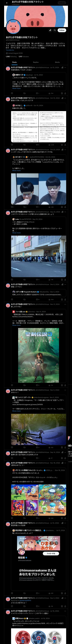The image size is (72, 644).
Task: Open the 1,115 Followers list
Action: (24, 56)
